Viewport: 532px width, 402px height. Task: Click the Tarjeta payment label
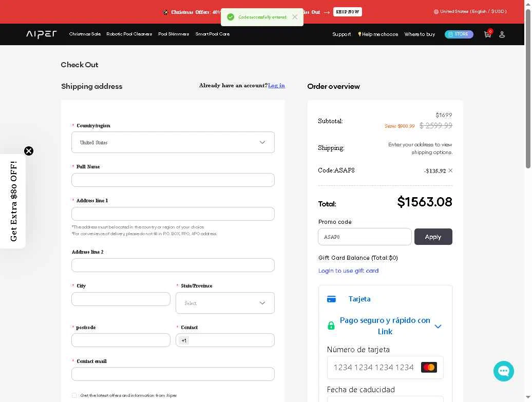click(x=359, y=299)
